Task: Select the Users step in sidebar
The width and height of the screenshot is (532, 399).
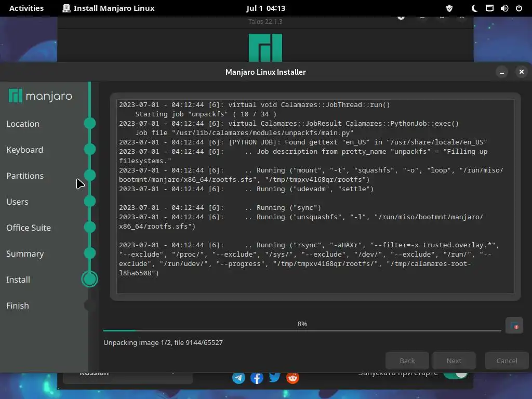Action: click(x=17, y=202)
